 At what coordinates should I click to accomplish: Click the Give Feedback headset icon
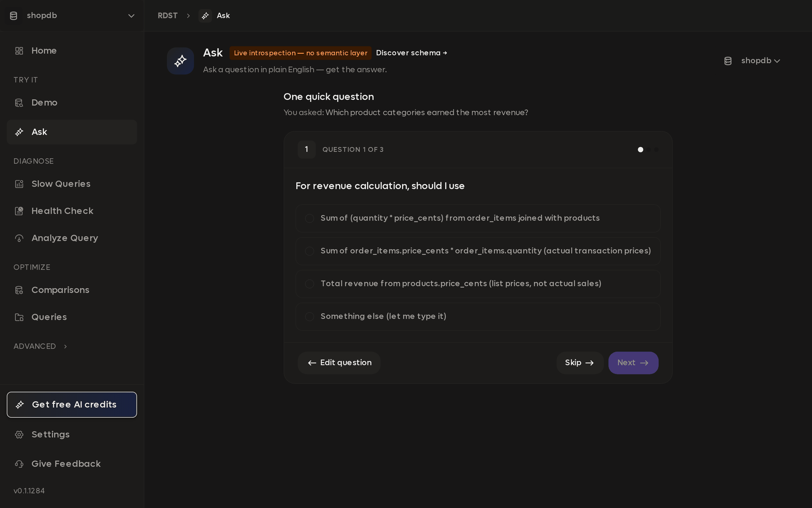(x=19, y=464)
